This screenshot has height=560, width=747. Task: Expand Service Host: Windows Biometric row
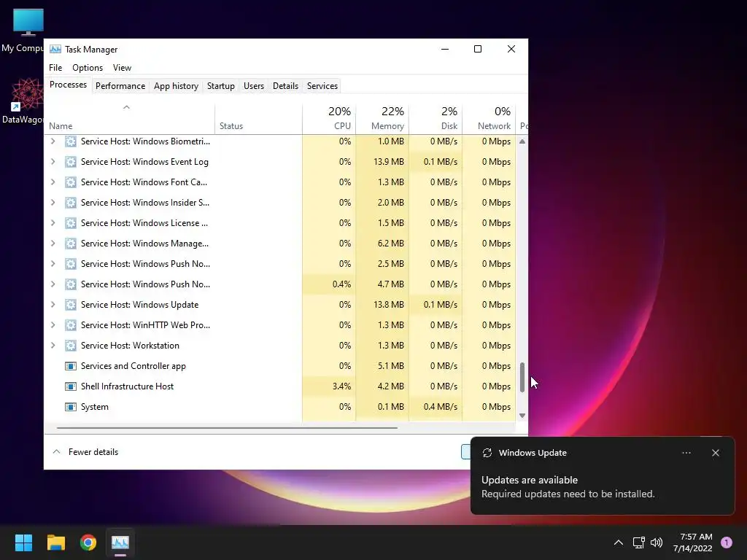[x=53, y=141]
